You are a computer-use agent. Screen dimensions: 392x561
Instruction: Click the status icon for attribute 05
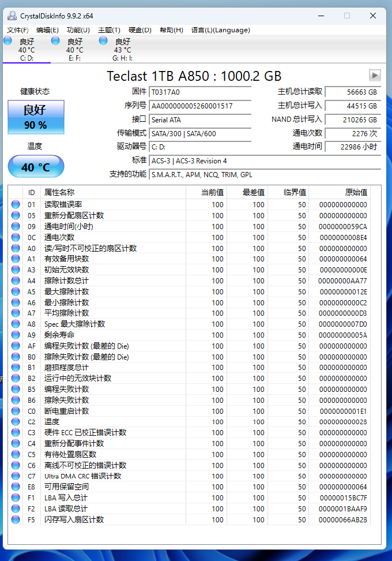tap(16, 215)
